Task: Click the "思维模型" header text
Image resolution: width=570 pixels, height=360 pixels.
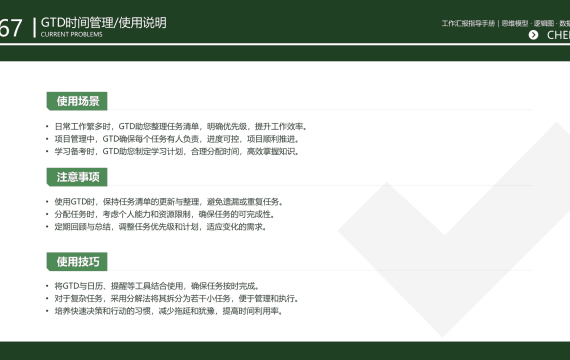Action: tap(515, 24)
